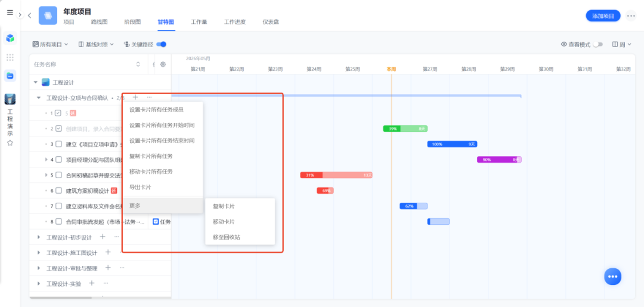
Task: Check task 8 合同审批流发起 checkbox
Action: (x=58, y=222)
